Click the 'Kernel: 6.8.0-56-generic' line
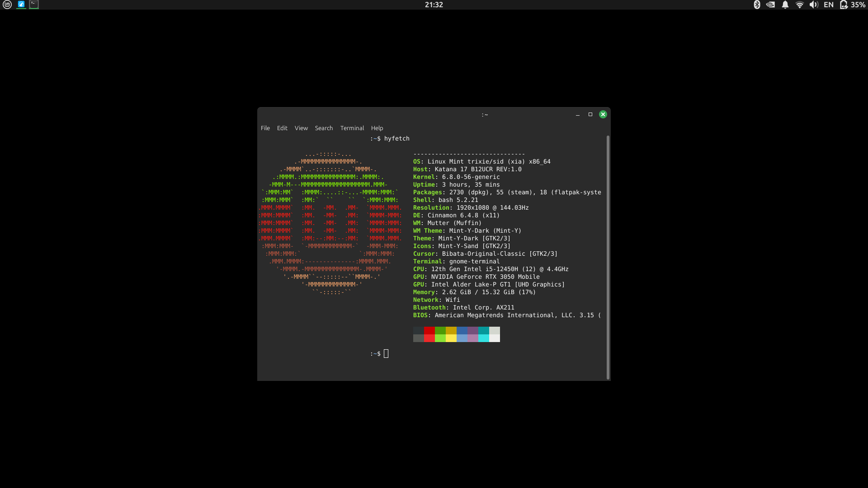Image resolution: width=868 pixels, height=488 pixels. [457, 177]
